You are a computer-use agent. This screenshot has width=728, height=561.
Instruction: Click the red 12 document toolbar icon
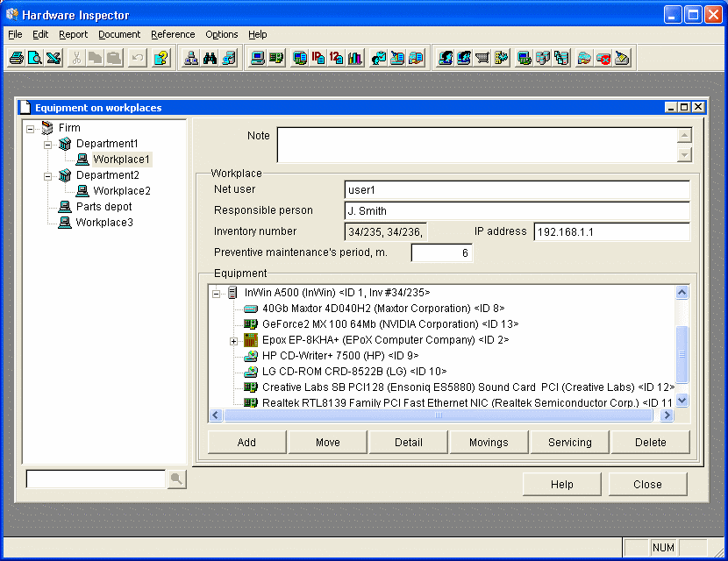(337, 58)
